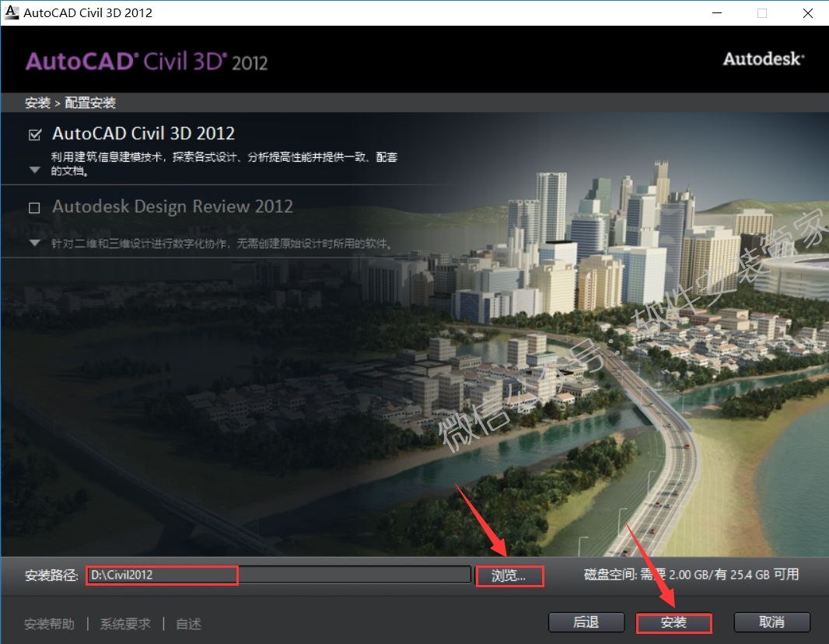Click the AutoCAD app icon in title bar
This screenshot has height=644, width=829.
click(x=12, y=12)
